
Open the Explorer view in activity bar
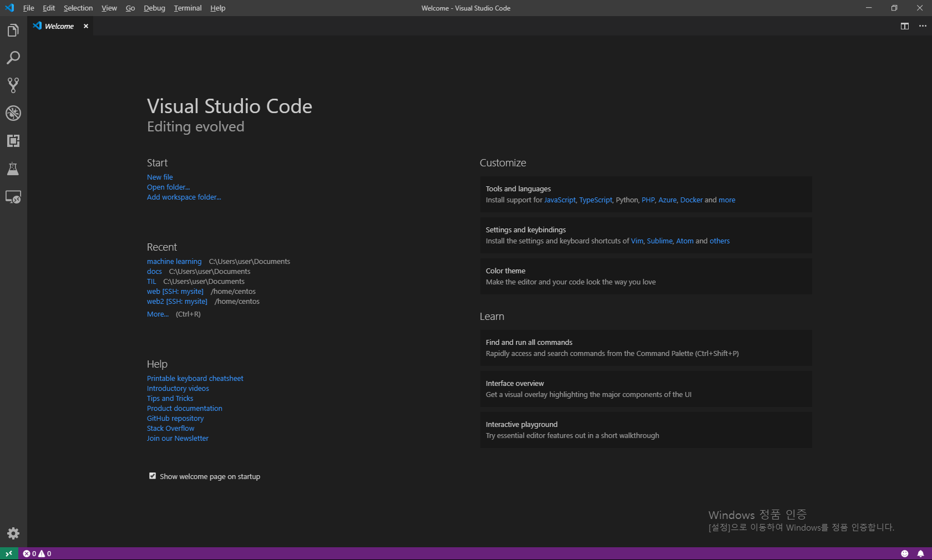[x=13, y=30]
